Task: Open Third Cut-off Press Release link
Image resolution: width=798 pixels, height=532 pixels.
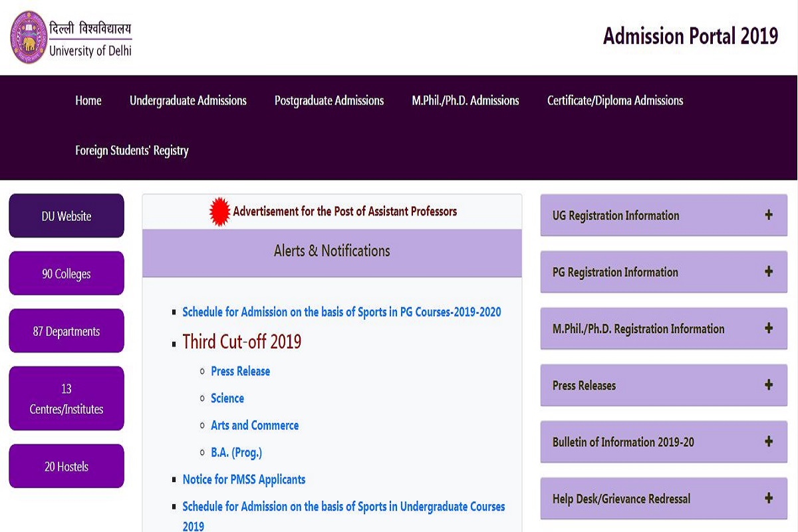Action: (x=241, y=371)
